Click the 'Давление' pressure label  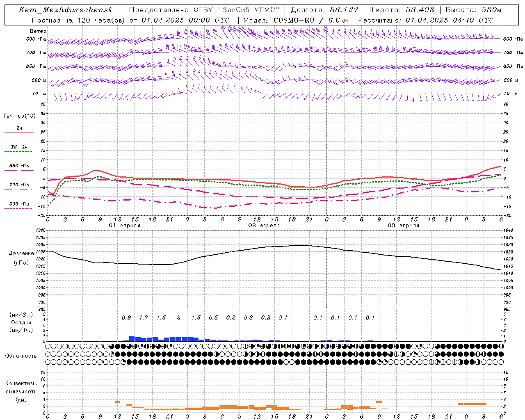(x=21, y=253)
